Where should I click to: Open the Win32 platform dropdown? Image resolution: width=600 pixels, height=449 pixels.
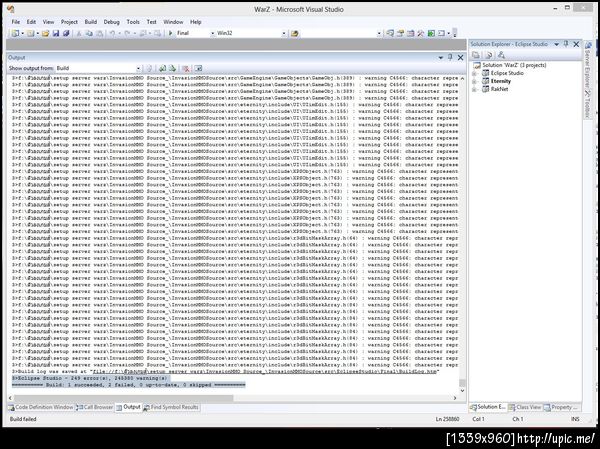click(284, 33)
